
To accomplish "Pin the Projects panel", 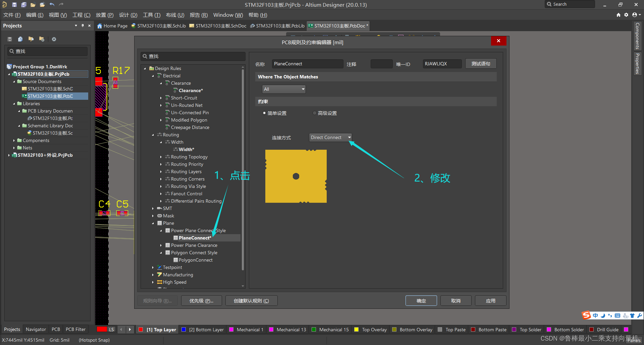I will click(x=83, y=26).
